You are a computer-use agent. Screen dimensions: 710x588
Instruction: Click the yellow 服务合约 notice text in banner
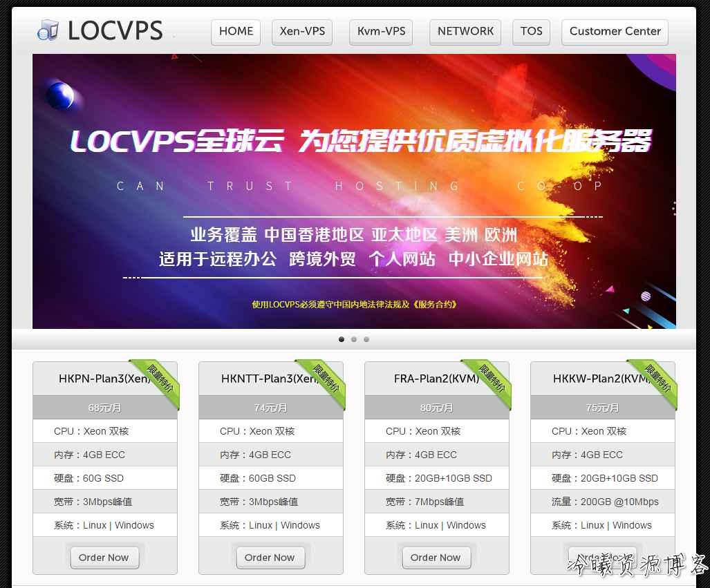tap(354, 304)
